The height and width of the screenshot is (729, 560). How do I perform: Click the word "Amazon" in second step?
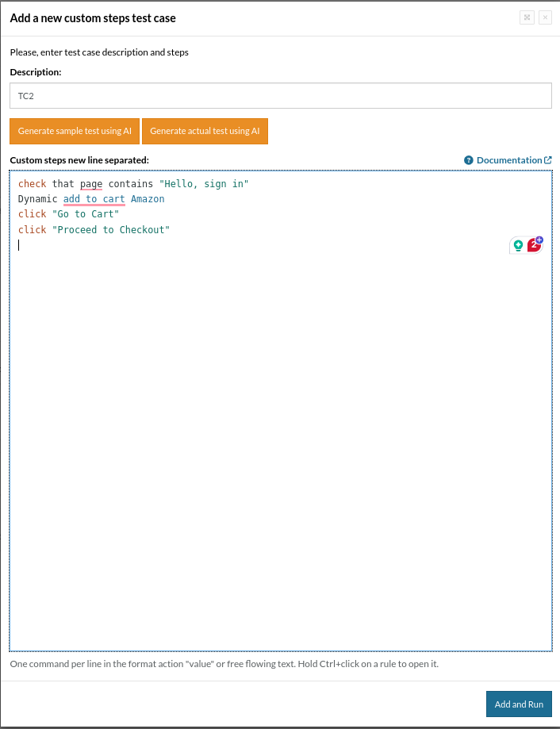coord(148,199)
